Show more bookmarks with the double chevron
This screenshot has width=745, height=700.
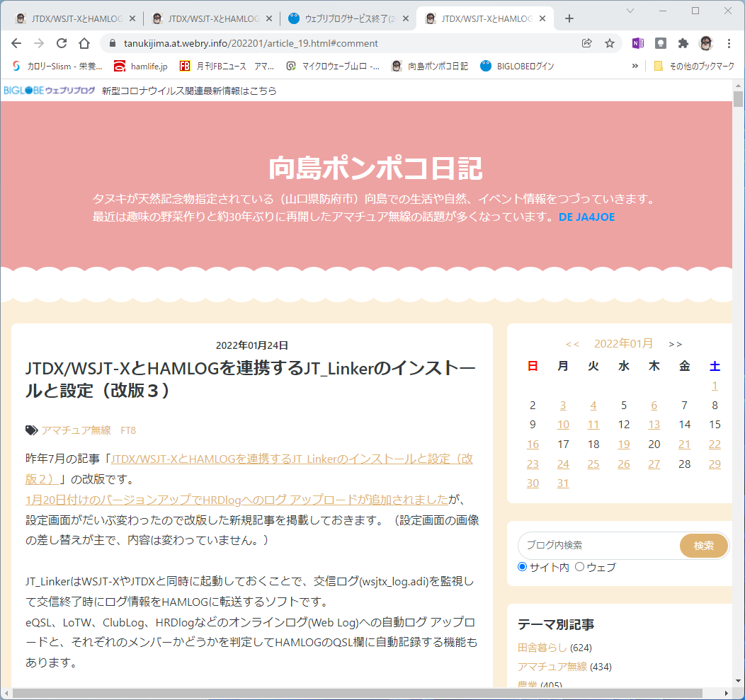[635, 66]
